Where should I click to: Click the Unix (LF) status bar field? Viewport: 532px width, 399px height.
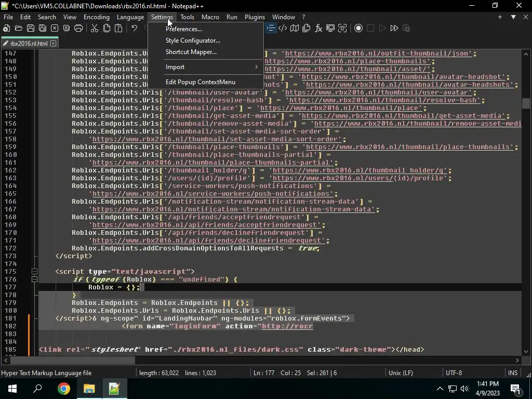[414, 373]
